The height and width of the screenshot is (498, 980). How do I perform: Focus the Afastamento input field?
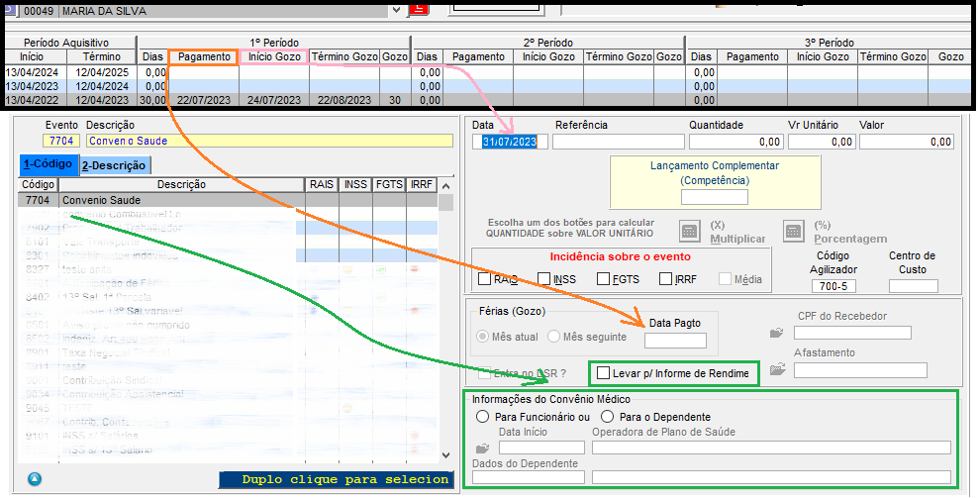pos(860,370)
